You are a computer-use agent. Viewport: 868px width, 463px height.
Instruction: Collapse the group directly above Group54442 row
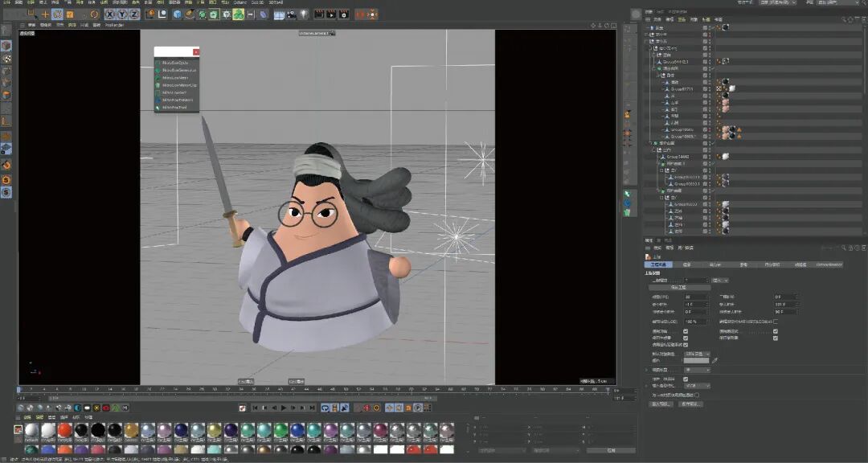(653, 150)
